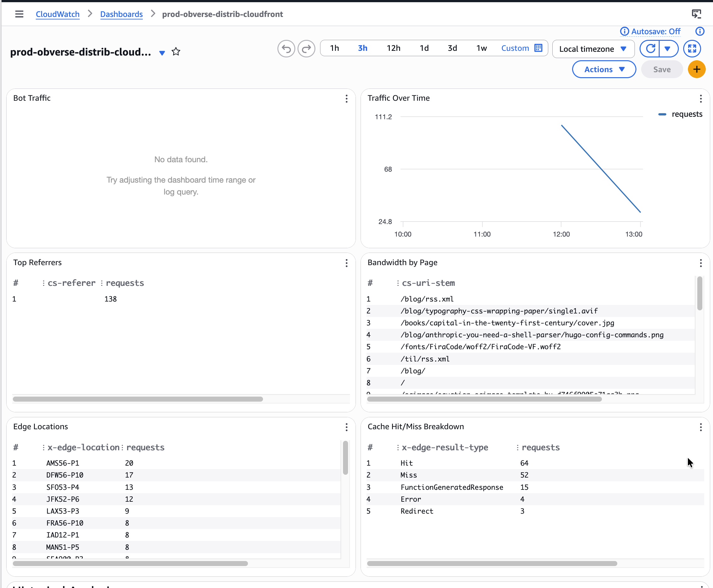Image resolution: width=713 pixels, height=588 pixels.
Task: Open Bot Traffic widget options menu
Action: pos(346,99)
